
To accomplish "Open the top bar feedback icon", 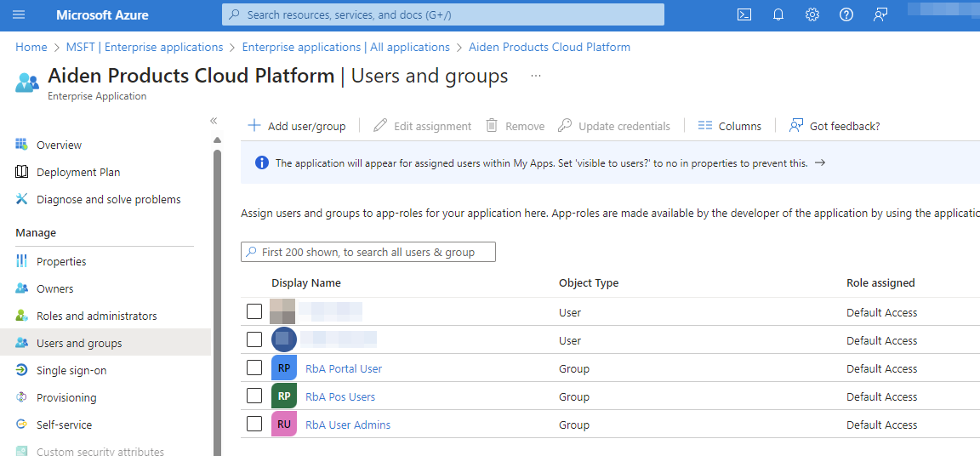I will coord(880,14).
